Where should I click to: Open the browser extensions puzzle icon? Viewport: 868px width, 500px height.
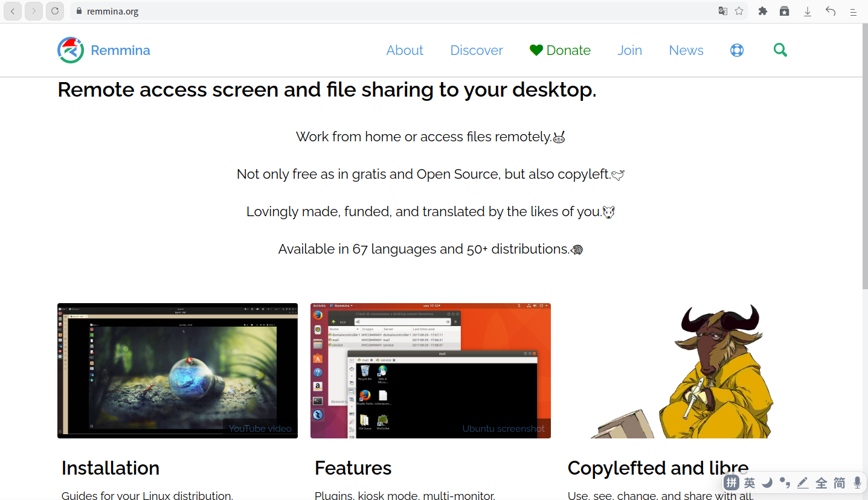point(762,11)
